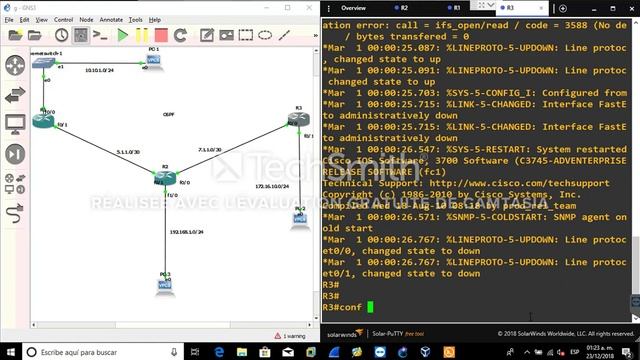The width and height of the screenshot is (640, 360).
Task: Start all nodes with the green play button
Action: (x=122, y=35)
